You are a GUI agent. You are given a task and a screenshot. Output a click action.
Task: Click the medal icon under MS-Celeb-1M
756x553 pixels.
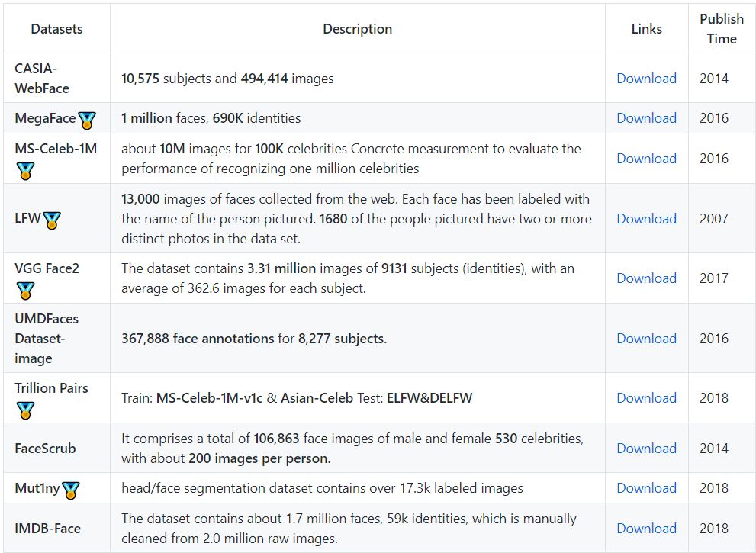point(25,171)
